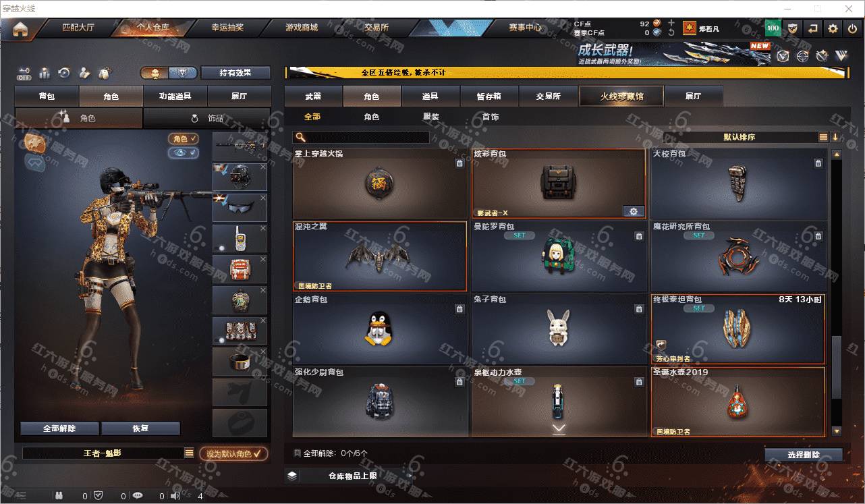The image size is (865, 504).
Task: Switch to the 火线珍藏馆 tab
Action: click(x=621, y=96)
